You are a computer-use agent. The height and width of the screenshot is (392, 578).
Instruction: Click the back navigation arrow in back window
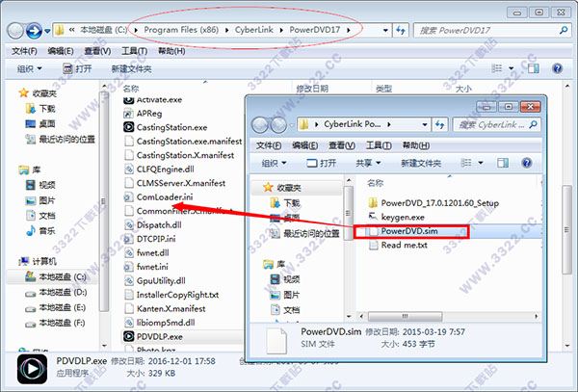(15, 31)
